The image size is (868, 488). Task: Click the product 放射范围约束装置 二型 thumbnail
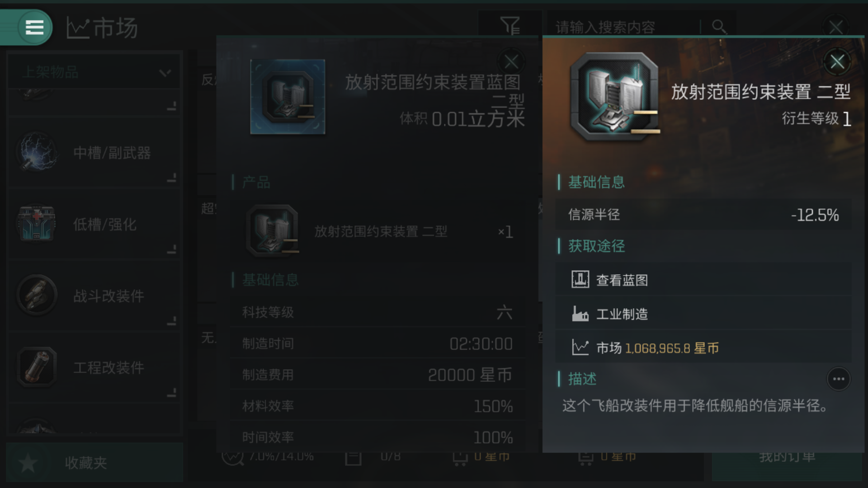tap(272, 231)
